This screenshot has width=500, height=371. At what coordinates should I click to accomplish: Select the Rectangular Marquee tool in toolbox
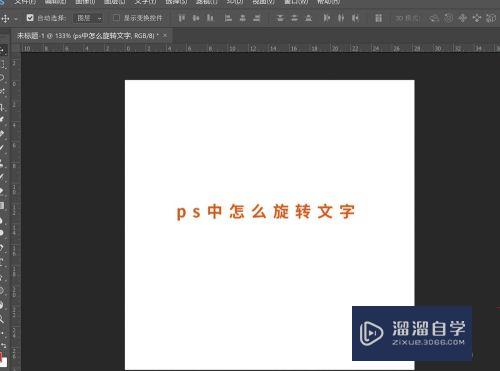pos(3,63)
